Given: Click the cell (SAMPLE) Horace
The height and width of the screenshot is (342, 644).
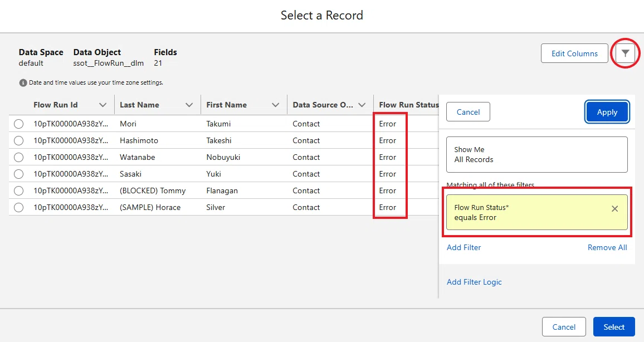Looking at the screenshot, I should (x=150, y=207).
